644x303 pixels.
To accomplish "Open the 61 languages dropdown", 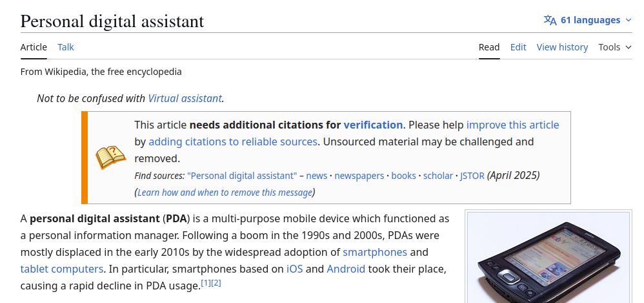I will tap(588, 20).
